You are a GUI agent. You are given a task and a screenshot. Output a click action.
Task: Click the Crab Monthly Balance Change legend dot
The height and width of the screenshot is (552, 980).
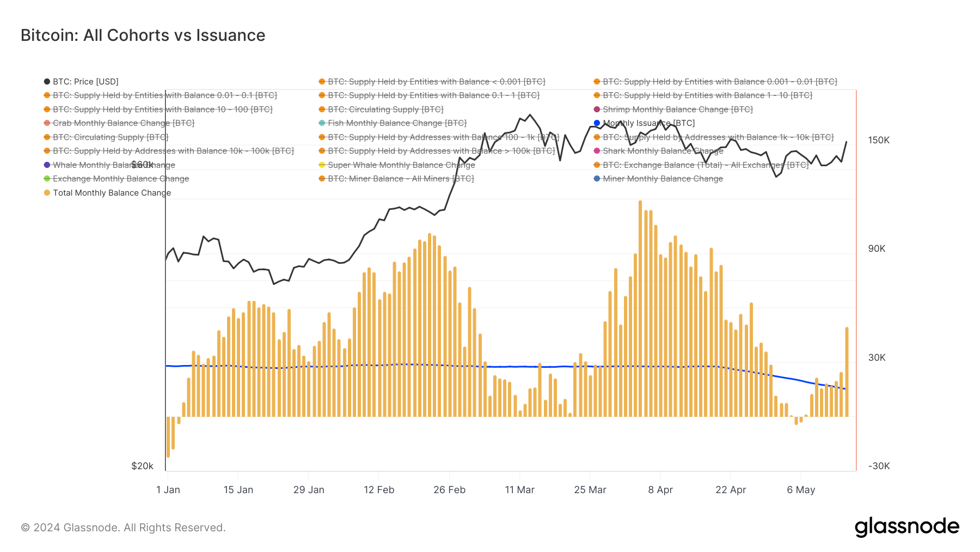pos(47,123)
